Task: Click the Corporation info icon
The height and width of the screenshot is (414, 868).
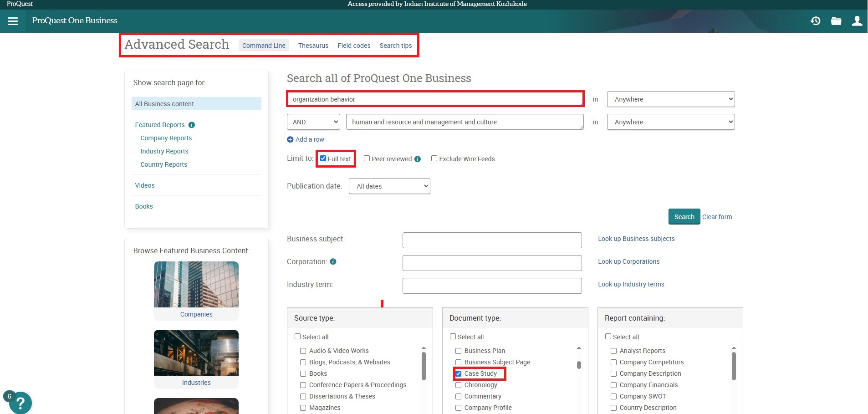Action: pyautogui.click(x=333, y=262)
